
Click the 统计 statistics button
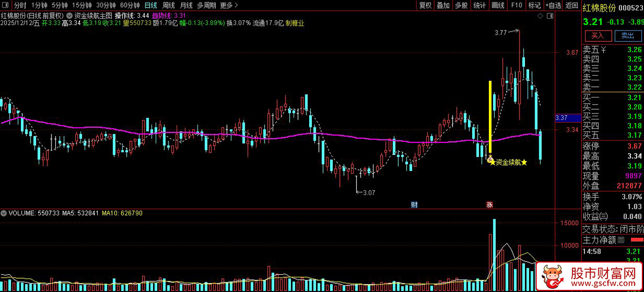480,5
